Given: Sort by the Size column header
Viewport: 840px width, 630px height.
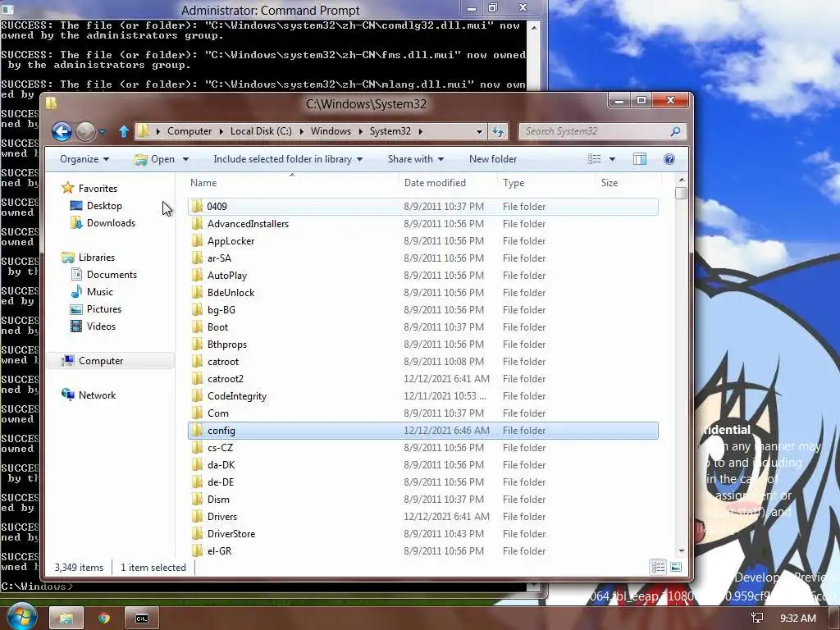Looking at the screenshot, I should [628, 183].
